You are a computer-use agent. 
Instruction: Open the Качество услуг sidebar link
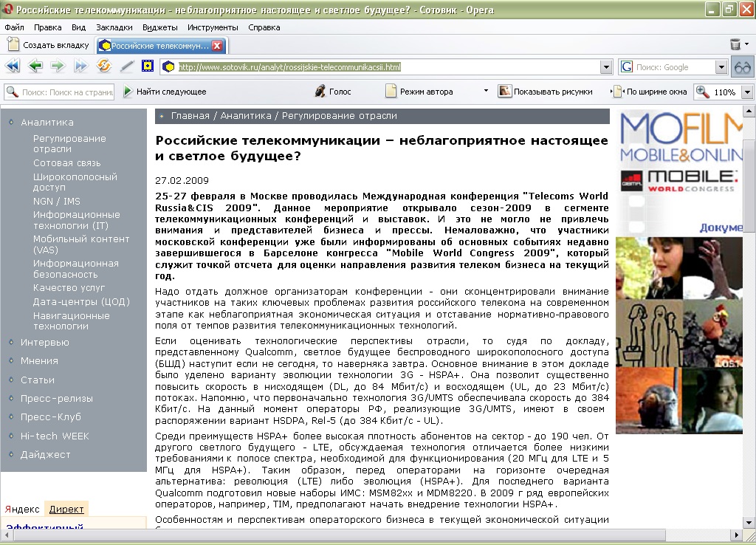point(69,288)
